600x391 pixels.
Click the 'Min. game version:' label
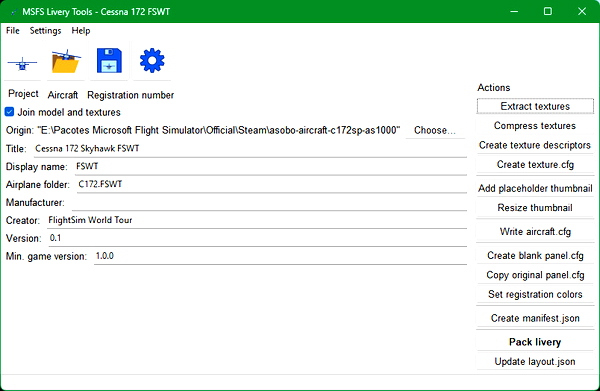point(46,256)
